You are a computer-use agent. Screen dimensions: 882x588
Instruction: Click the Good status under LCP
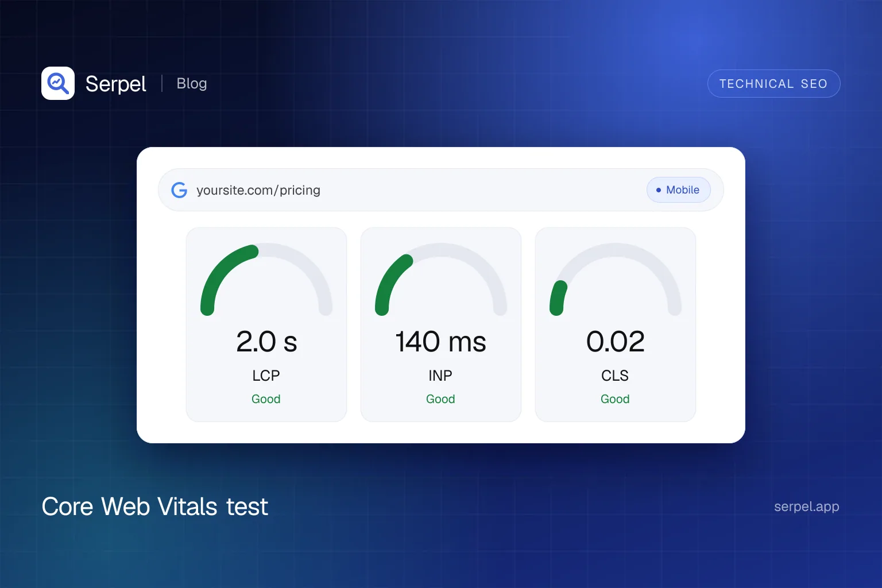click(x=266, y=399)
